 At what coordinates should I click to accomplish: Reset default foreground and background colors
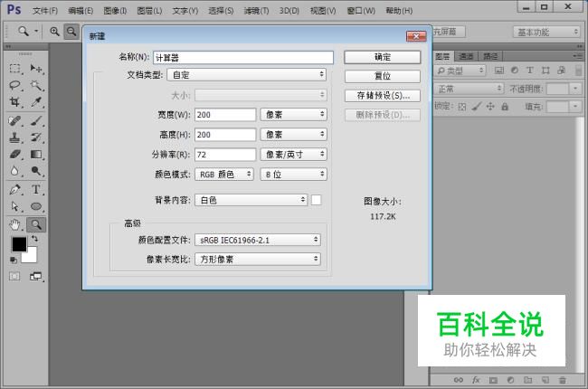14,260
